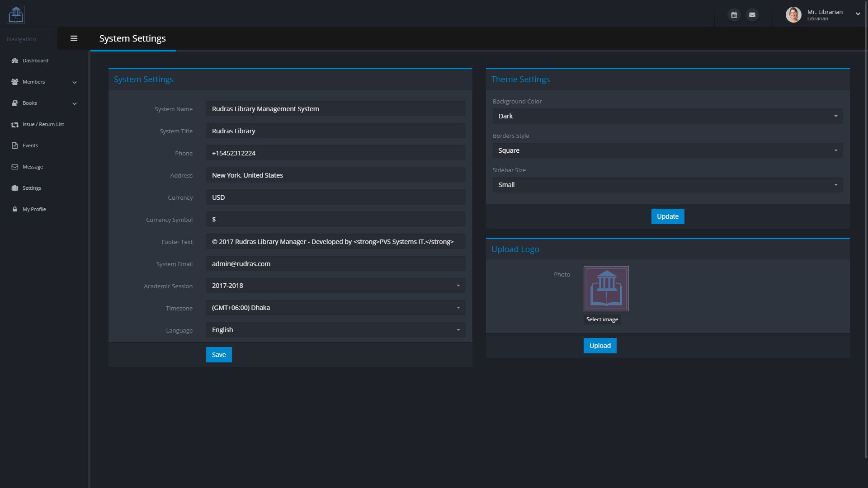Open the Background Color dropdown
Viewport: 868px width, 488px height.
tap(667, 116)
